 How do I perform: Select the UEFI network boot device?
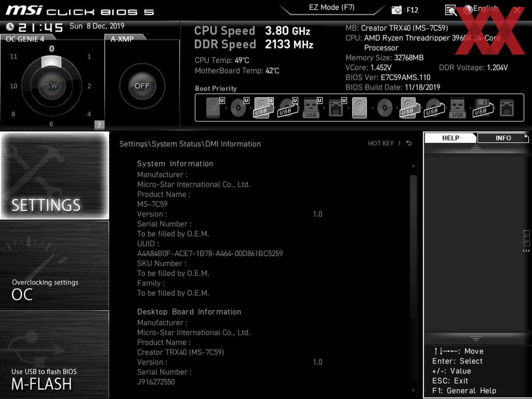pos(337,108)
